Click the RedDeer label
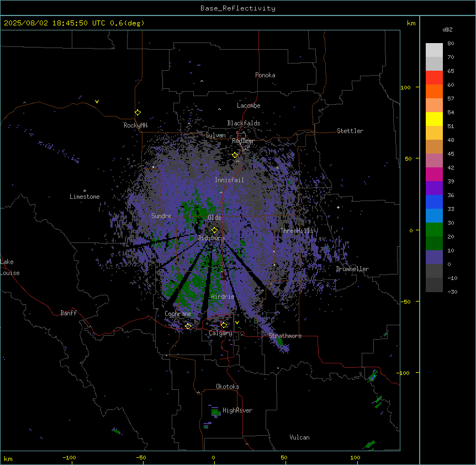This screenshot has height=465, width=476. 243,141
